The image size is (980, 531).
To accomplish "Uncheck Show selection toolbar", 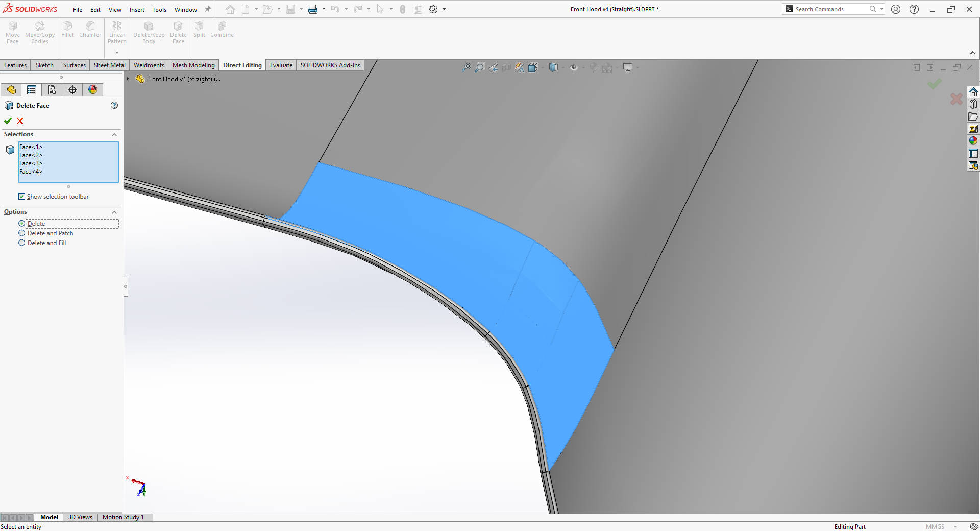I will [22, 197].
